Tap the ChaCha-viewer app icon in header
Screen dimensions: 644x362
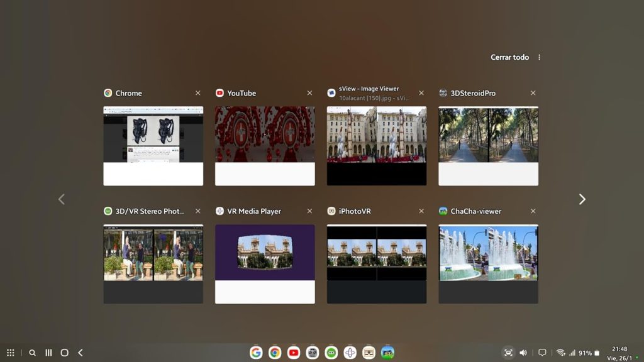tap(443, 211)
